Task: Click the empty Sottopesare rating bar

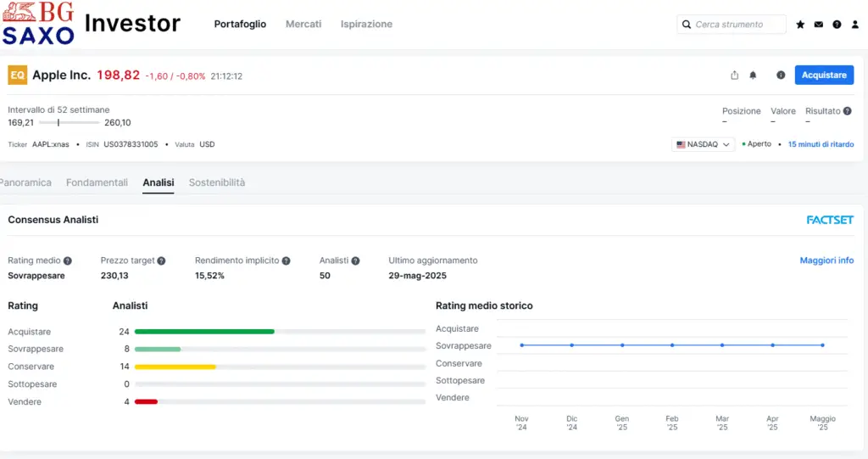Action: 280,384
